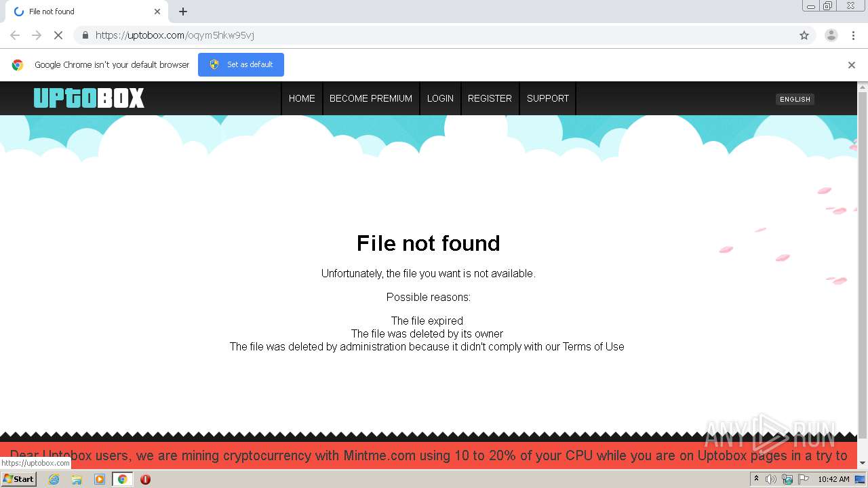Close the File not found tab
Screen dimensions: 868x488
coord(157,12)
